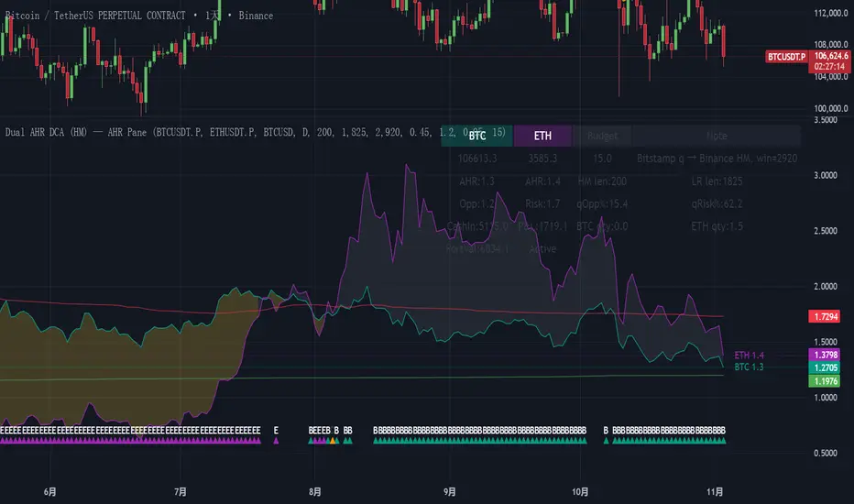Click the 11月 label on the time axis

pos(713,490)
